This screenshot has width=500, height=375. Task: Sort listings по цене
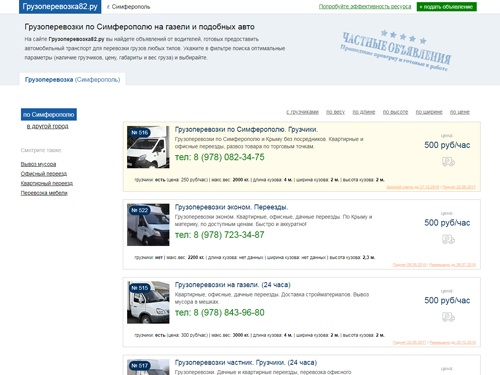pyautogui.click(x=460, y=112)
